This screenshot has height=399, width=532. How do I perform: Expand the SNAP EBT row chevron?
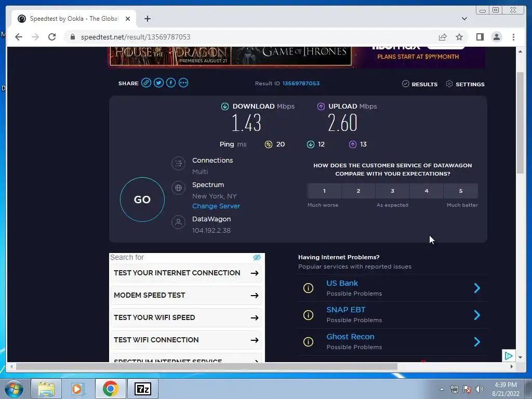(477, 315)
